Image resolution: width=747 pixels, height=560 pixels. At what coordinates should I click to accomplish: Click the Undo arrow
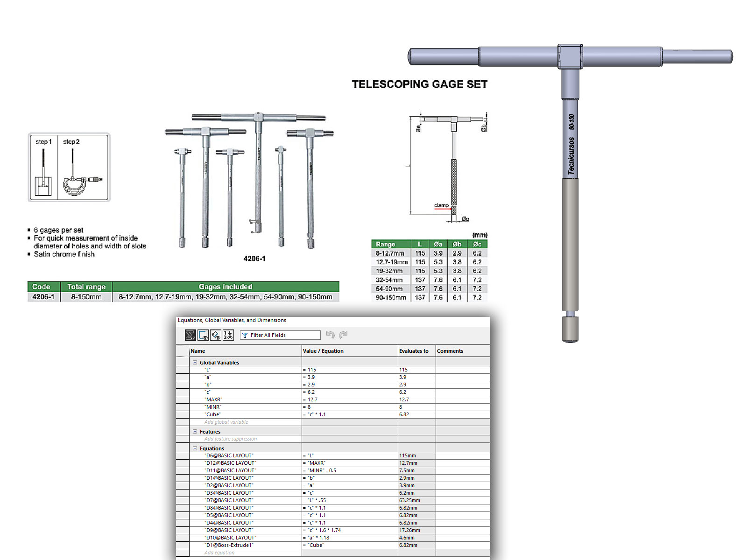(x=330, y=335)
